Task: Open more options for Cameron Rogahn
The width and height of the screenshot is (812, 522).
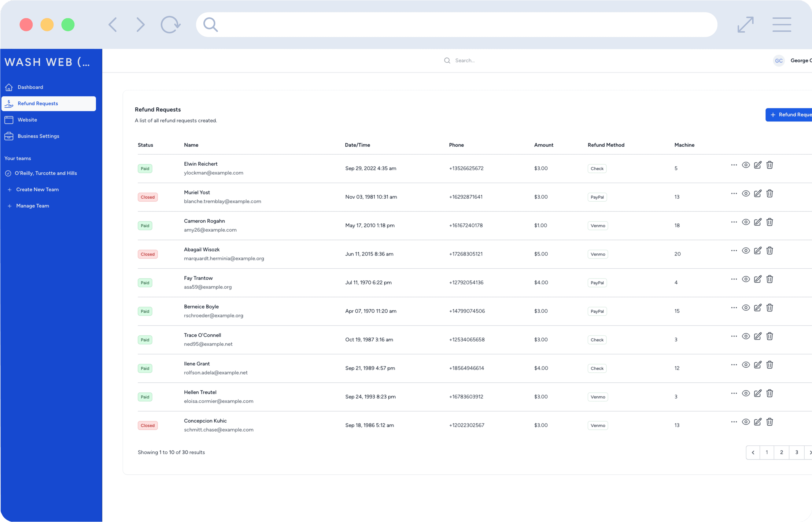Action: (x=734, y=222)
